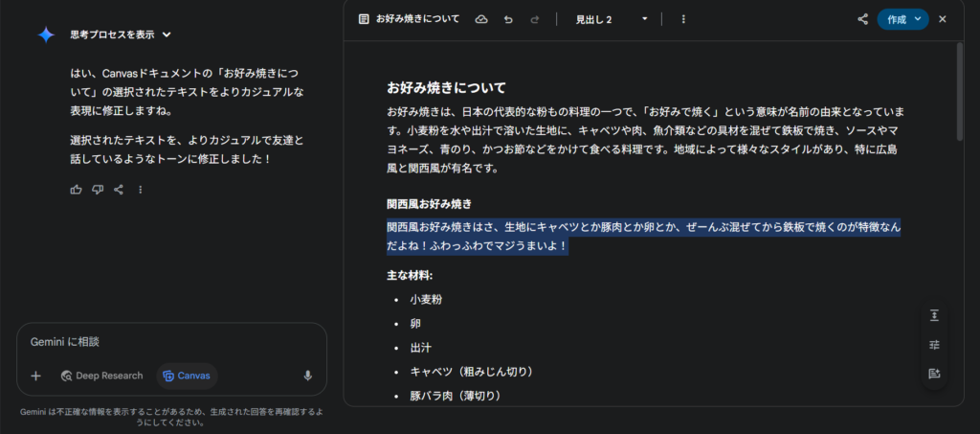This screenshot has height=434, width=980.
Task: Click the change length tool icon
Action: [934, 315]
